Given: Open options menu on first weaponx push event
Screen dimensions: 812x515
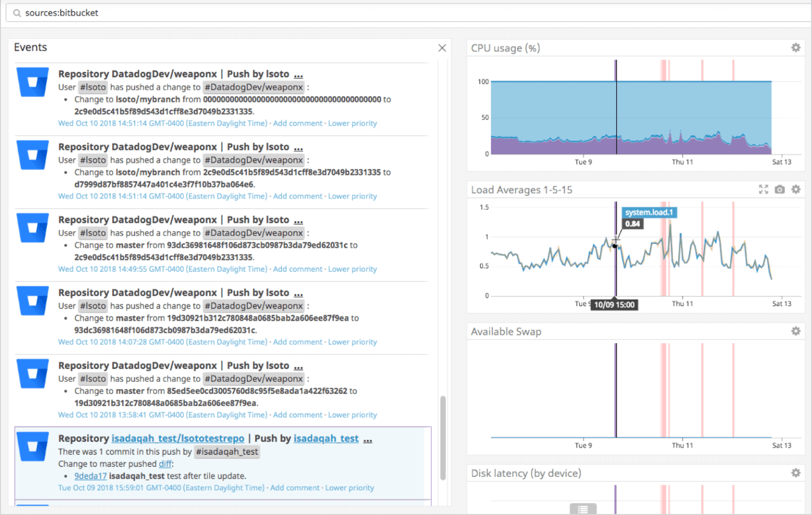Looking at the screenshot, I should point(298,75).
